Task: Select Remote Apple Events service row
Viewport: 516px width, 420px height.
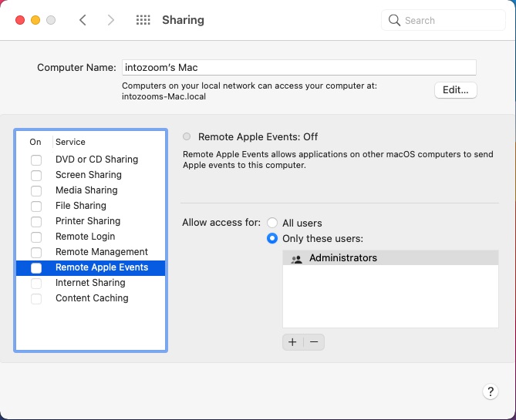Action: click(x=90, y=267)
